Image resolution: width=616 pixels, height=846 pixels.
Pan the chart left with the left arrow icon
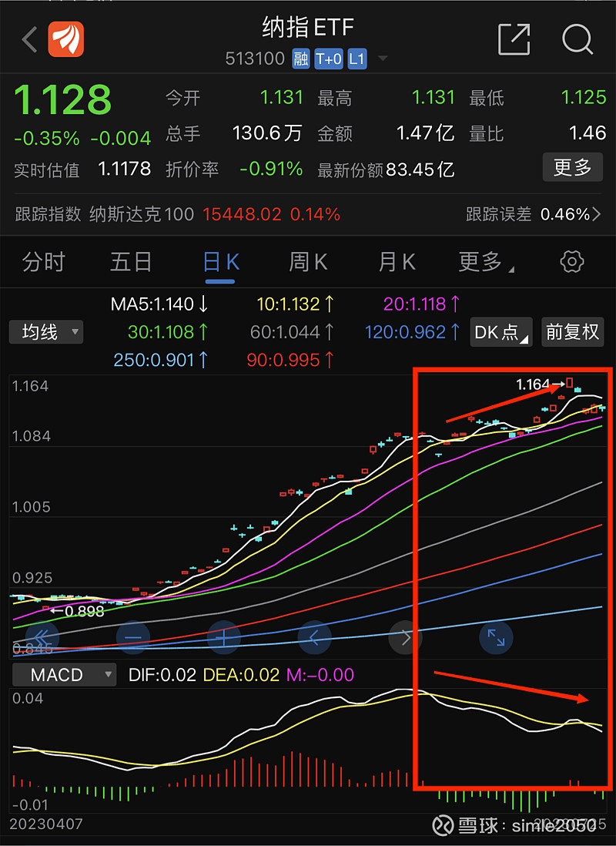point(314,638)
